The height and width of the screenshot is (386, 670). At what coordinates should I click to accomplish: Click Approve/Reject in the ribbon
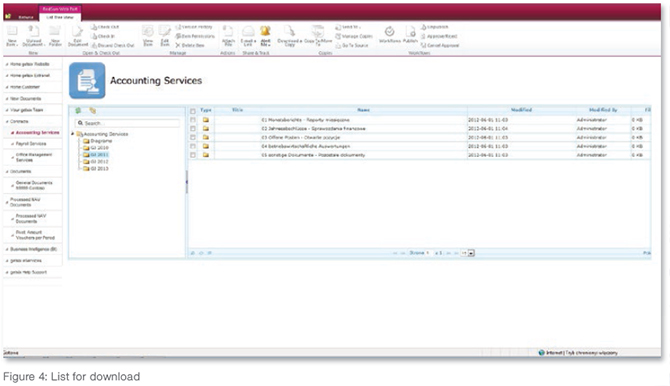click(439, 36)
